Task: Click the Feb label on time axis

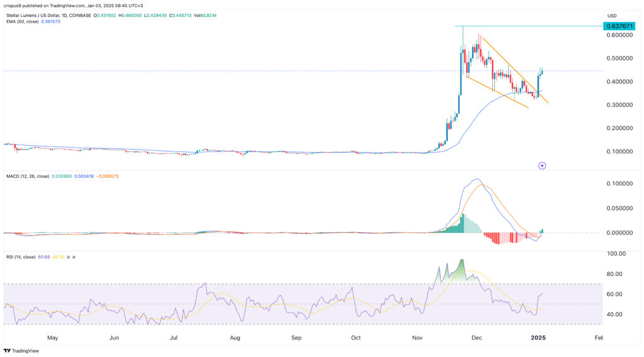Action: pyautogui.click(x=599, y=338)
